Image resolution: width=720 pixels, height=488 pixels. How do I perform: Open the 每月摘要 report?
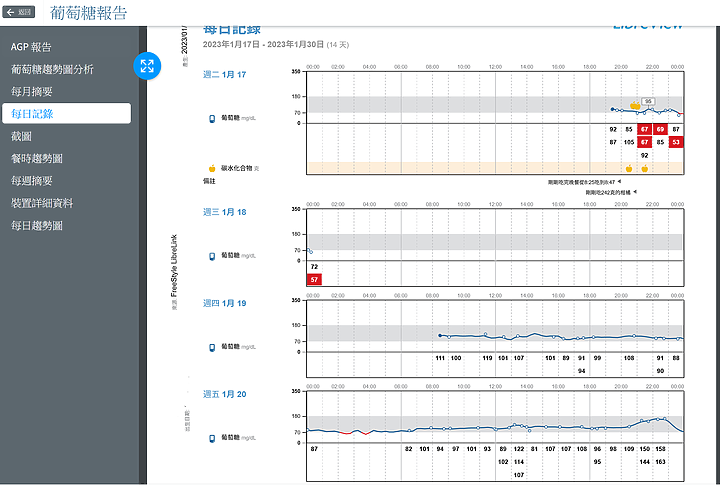coord(32,91)
